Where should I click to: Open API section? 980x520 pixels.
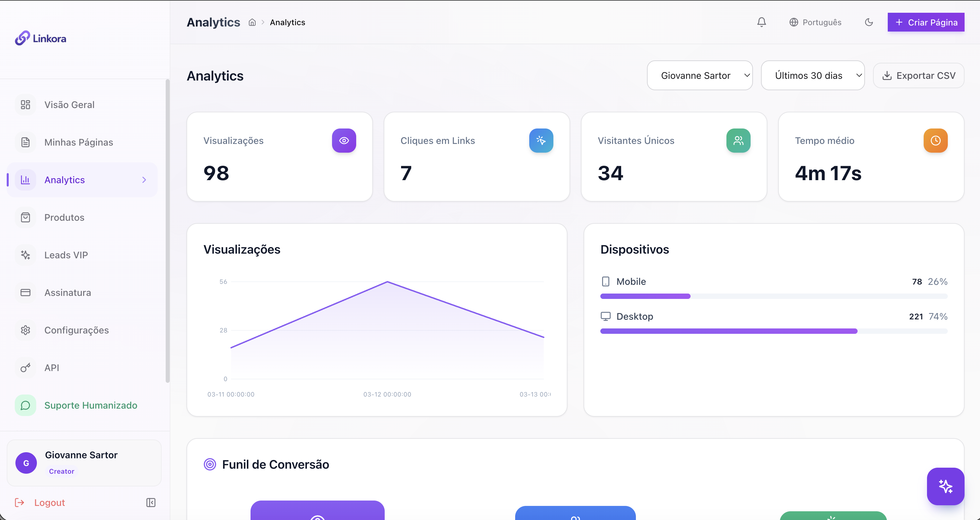[82, 368]
